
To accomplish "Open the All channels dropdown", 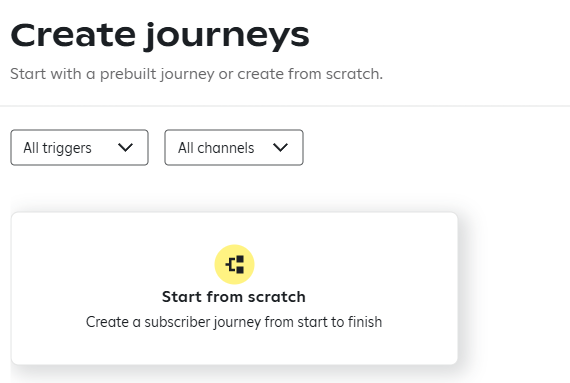I will (234, 148).
